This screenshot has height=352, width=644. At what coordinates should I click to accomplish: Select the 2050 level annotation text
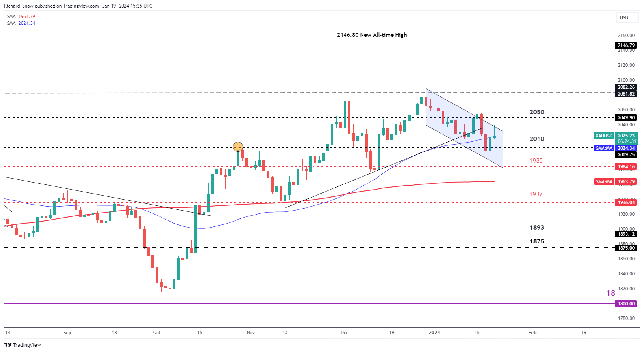[x=537, y=112]
